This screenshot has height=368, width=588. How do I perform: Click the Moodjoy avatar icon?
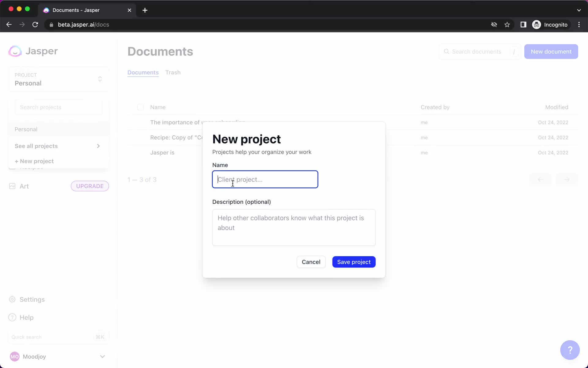click(x=15, y=356)
